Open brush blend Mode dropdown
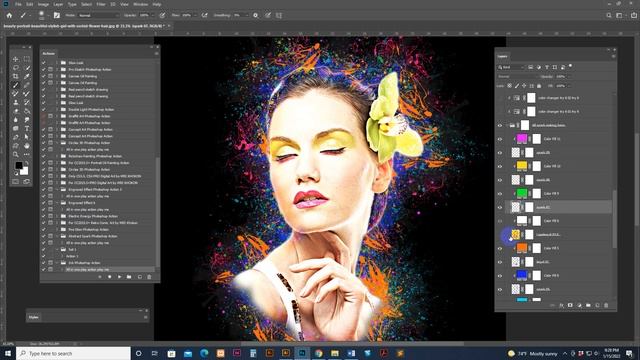This screenshot has height=360, width=640. 98,16
